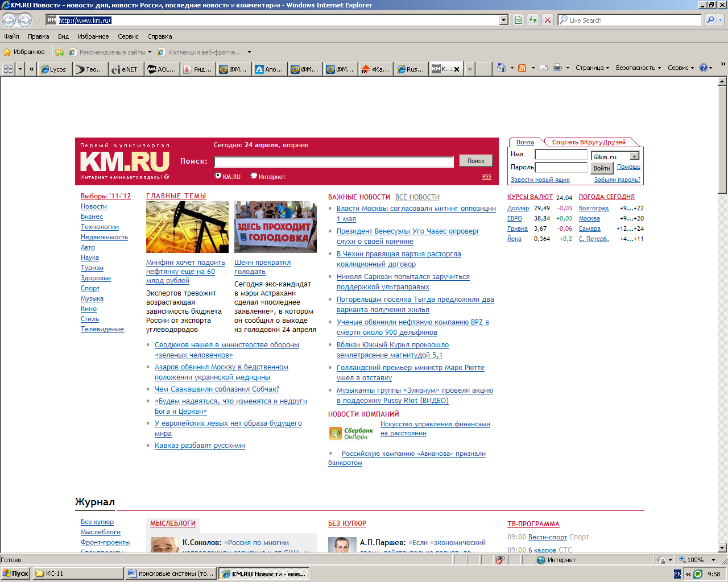The width and height of the screenshot is (728, 582).
Task: Switch to the Lycos tab
Action: [55, 69]
